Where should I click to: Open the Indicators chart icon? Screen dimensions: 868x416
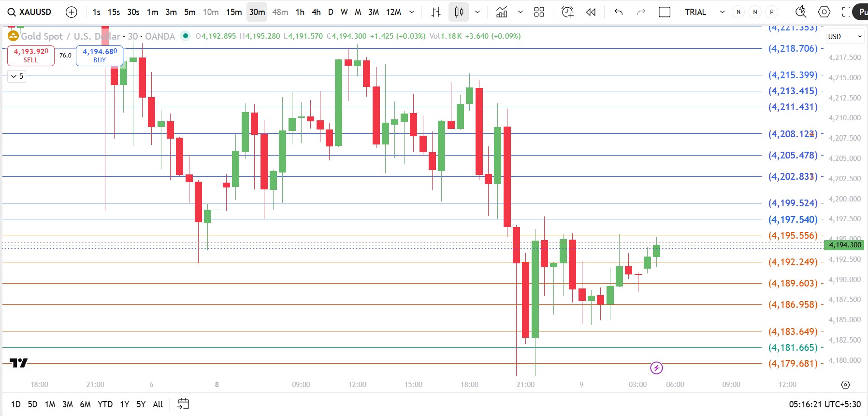(502, 12)
